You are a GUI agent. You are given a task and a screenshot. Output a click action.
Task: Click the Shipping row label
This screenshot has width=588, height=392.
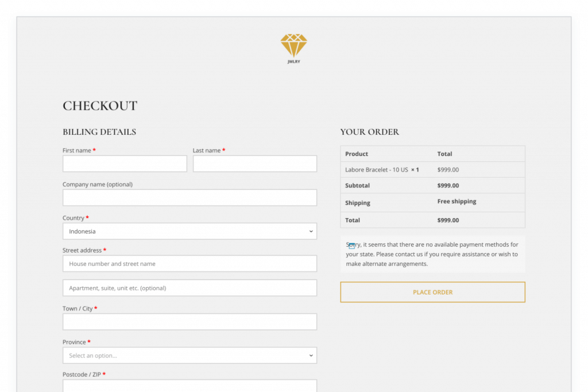(x=358, y=203)
